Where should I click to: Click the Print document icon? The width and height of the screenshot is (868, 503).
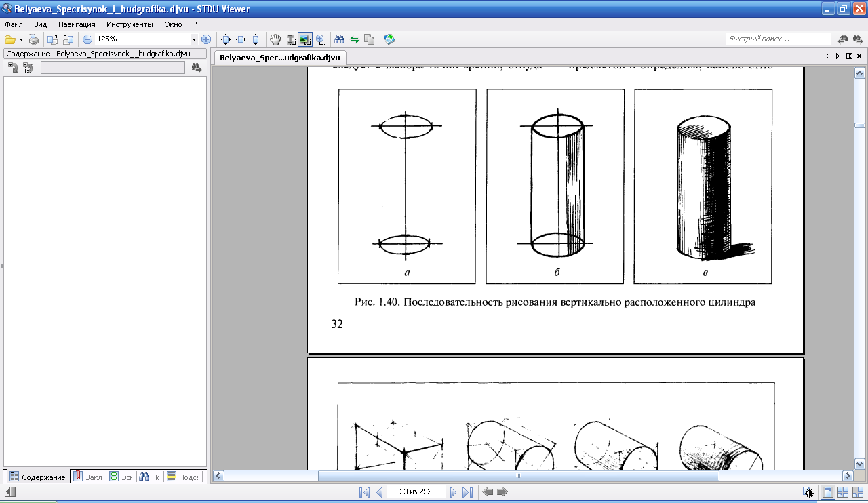click(x=33, y=39)
